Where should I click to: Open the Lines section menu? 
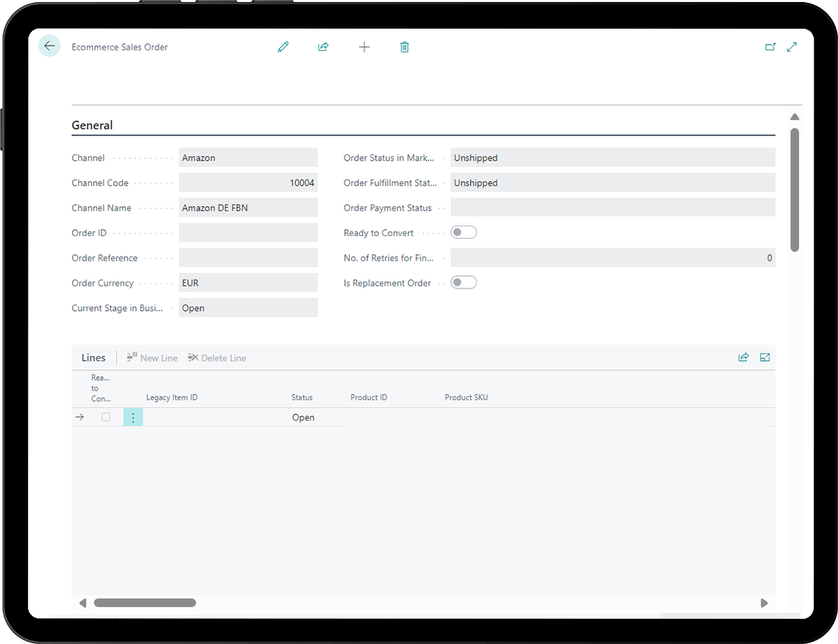[94, 358]
